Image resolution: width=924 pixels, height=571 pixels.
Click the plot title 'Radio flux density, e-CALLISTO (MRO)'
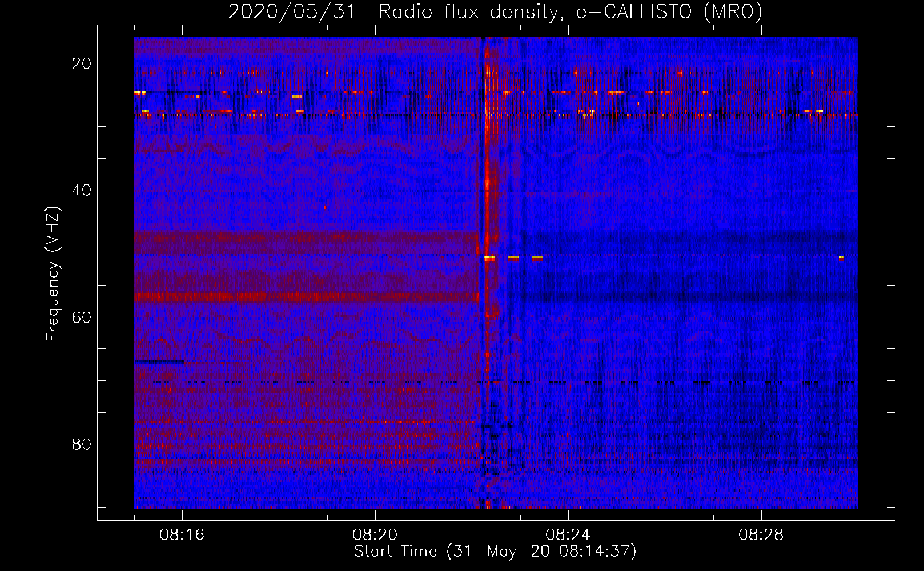pyautogui.click(x=571, y=11)
